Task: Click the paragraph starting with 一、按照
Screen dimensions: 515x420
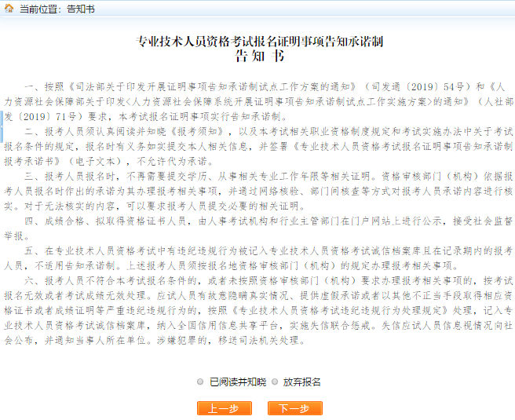Action: tap(259, 101)
